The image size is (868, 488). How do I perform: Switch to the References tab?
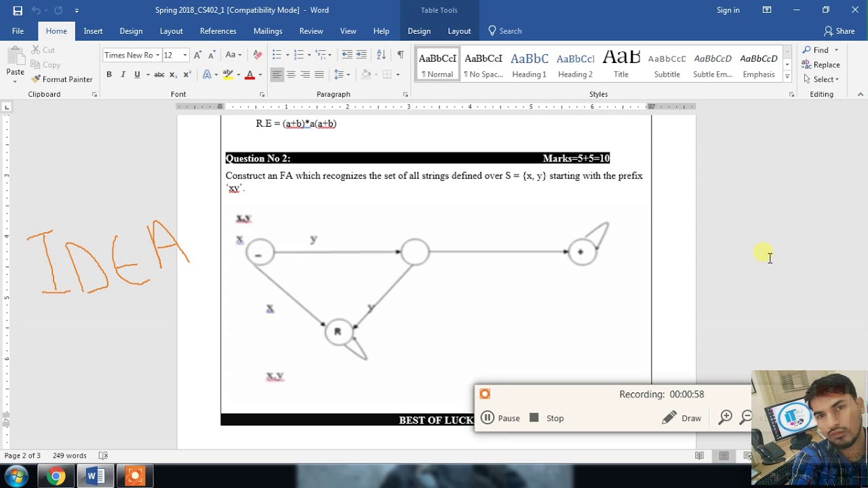coord(218,30)
